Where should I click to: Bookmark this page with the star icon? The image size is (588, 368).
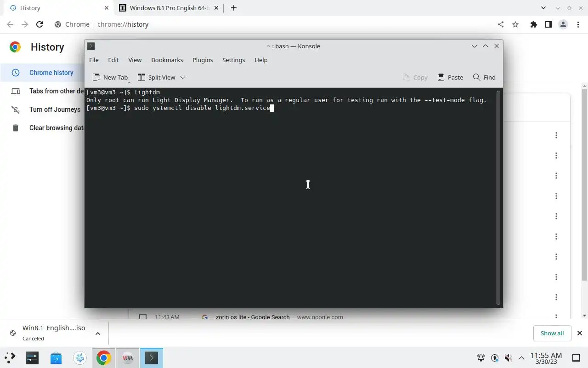click(x=515, y=24)
